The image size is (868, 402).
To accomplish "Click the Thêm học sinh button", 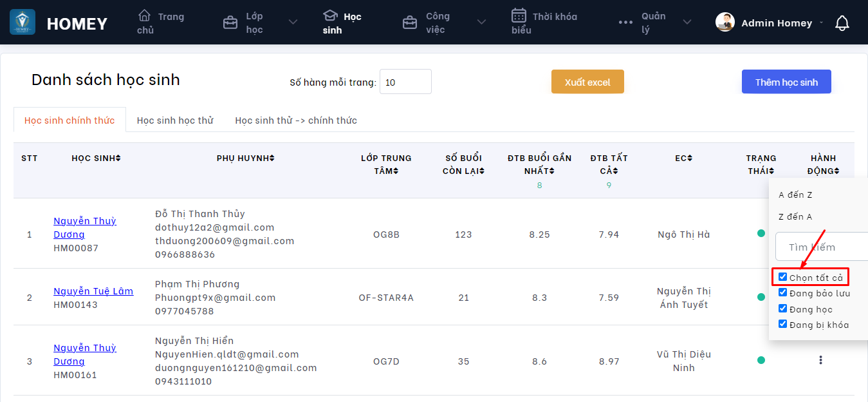I will tap(786, 82).
